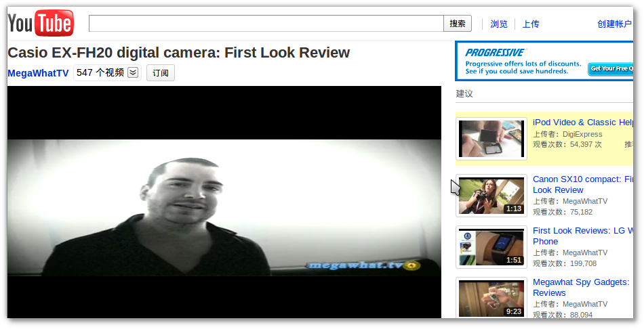
Task: Click the 搜索 search button
Action: (x=458, y=24)
